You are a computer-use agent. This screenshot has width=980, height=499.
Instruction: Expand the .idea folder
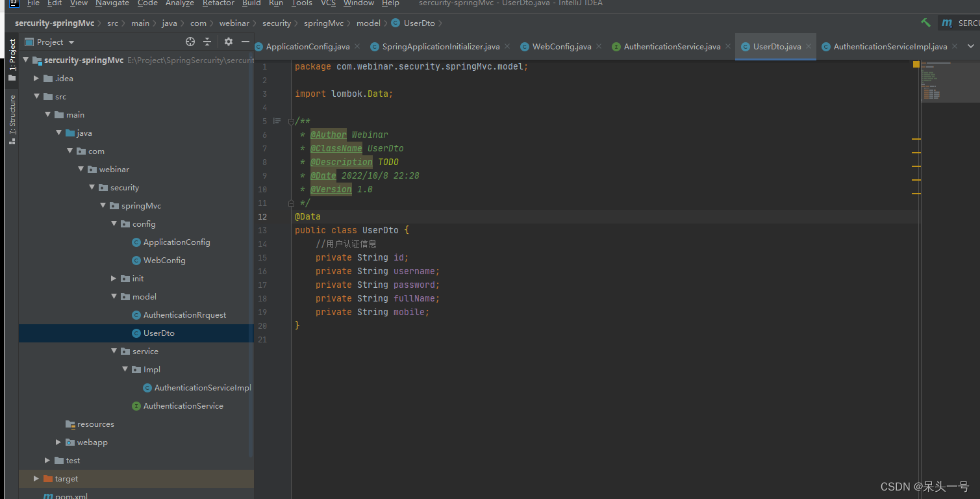(x=37, y=78)
